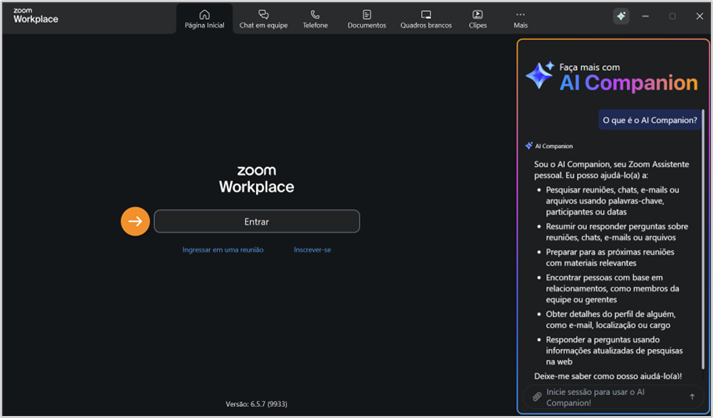713x418 pixels.
Task: Focus the AI Companion message input field
Action: 613,397
